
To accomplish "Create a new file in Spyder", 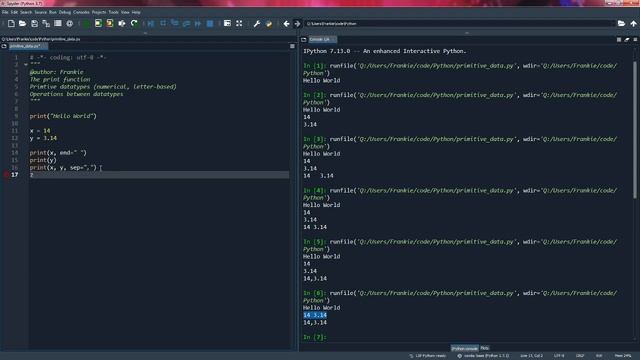I will click(x=11, y=24).
